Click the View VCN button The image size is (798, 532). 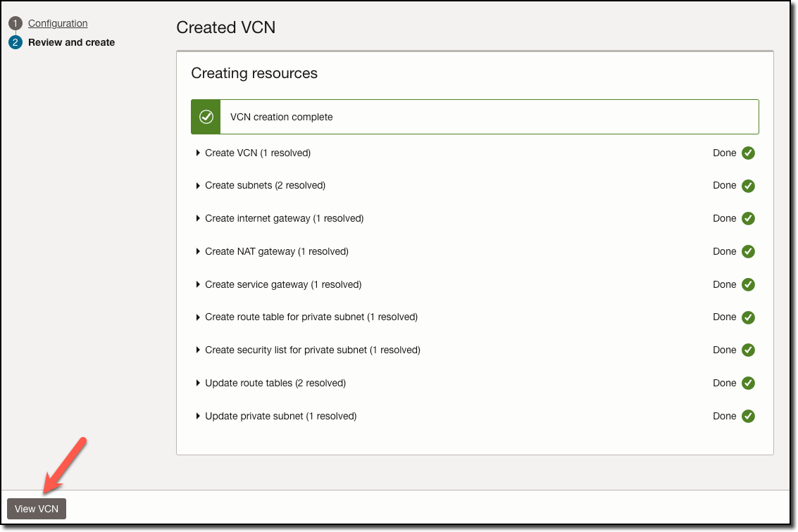point(36,508)
